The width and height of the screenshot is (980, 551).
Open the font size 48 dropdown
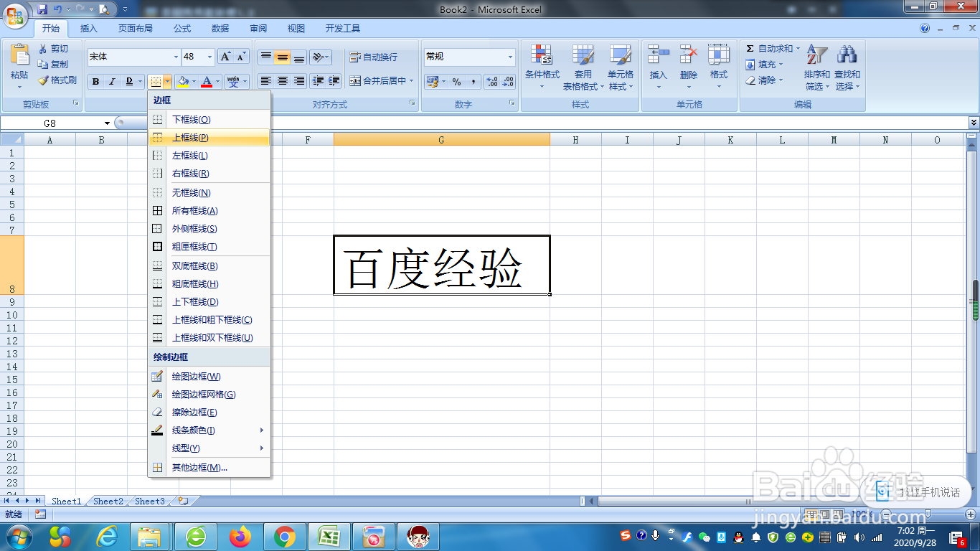[210, 57]
